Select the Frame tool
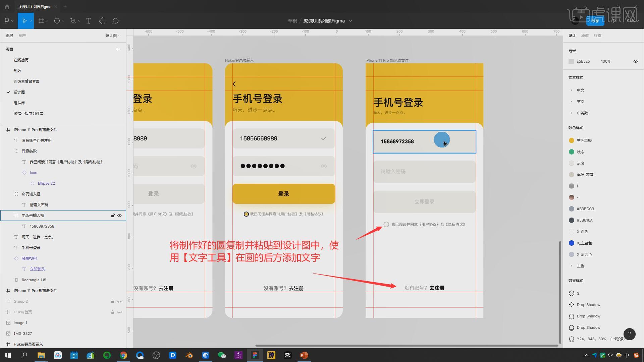 pos(41,21)
